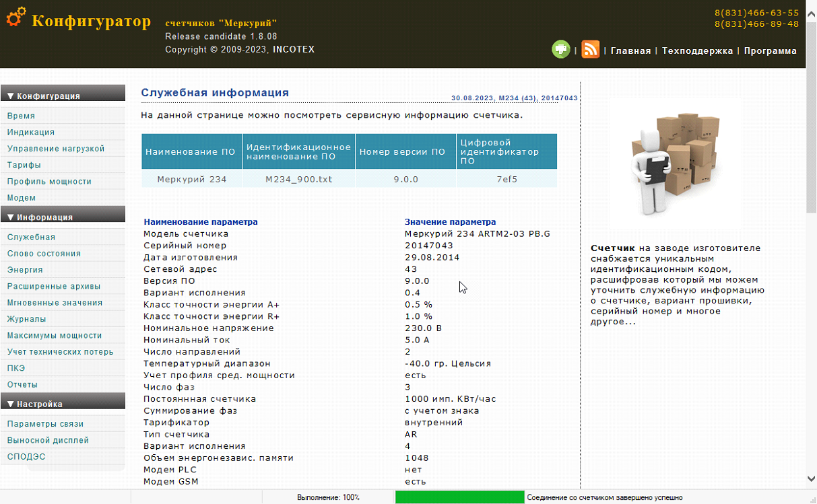This screenshot has width=817, height=504.
Task: Select the СПОДЭС settings link
Action: 26,457
